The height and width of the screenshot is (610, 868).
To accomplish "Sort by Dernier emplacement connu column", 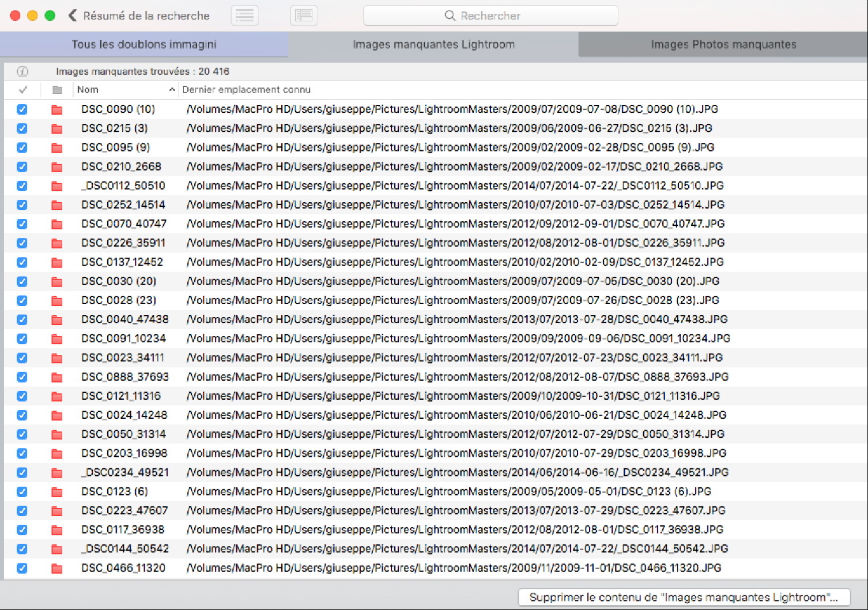I will pyautogui.click(x=246, y=90).
